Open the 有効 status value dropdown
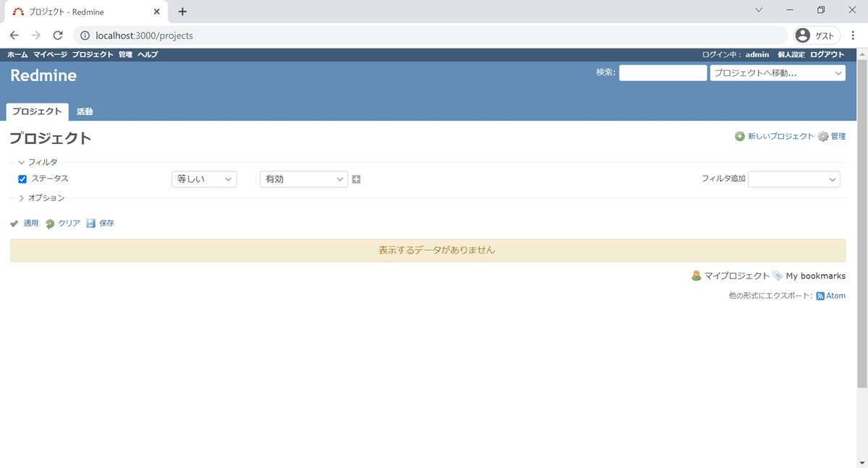 pos(304,179)
